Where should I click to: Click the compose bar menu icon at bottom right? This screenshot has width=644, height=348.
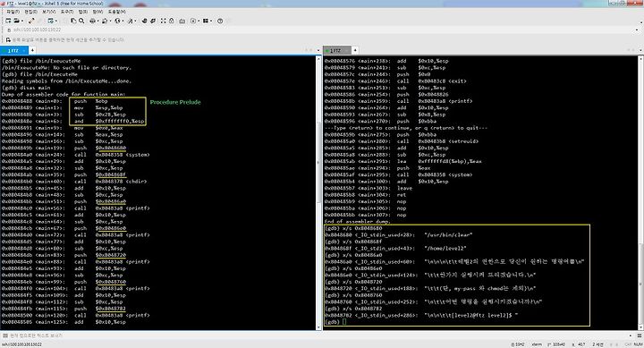[640, 335]
